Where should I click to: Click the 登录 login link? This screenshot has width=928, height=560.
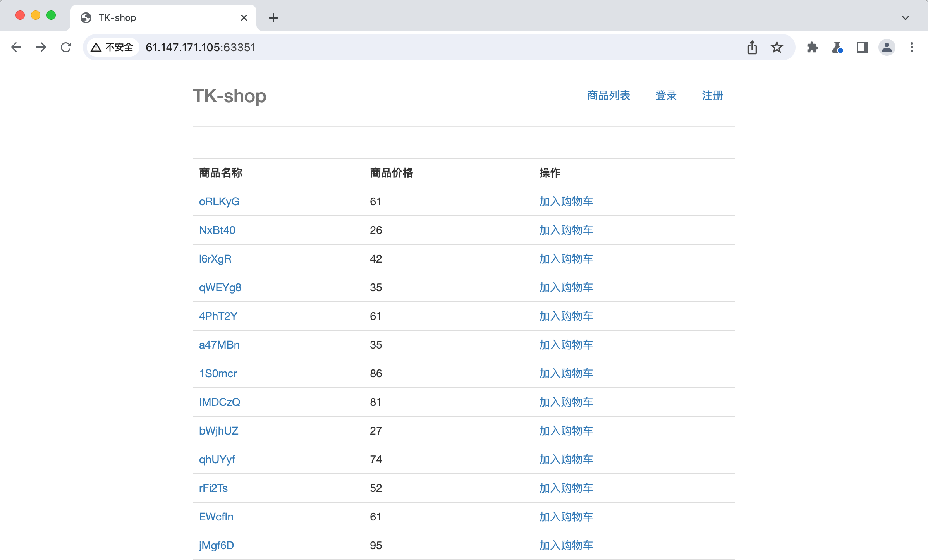click(x=666, y=96)
